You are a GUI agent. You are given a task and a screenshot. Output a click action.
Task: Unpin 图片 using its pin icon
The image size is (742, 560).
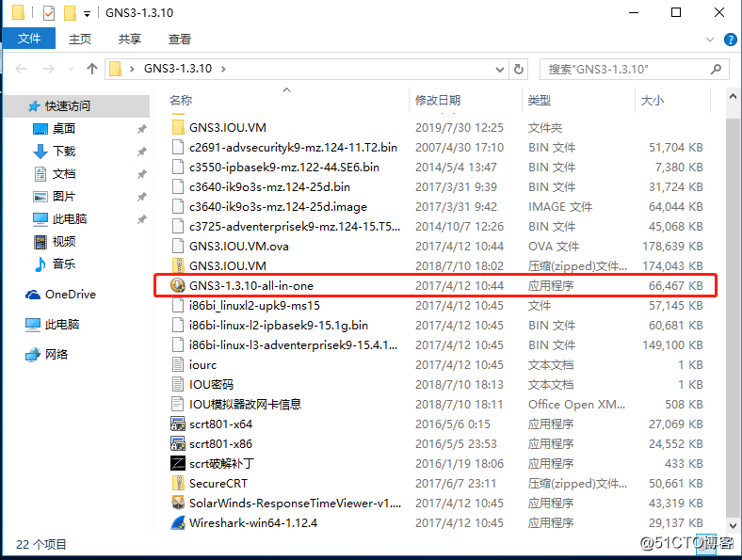141,197
